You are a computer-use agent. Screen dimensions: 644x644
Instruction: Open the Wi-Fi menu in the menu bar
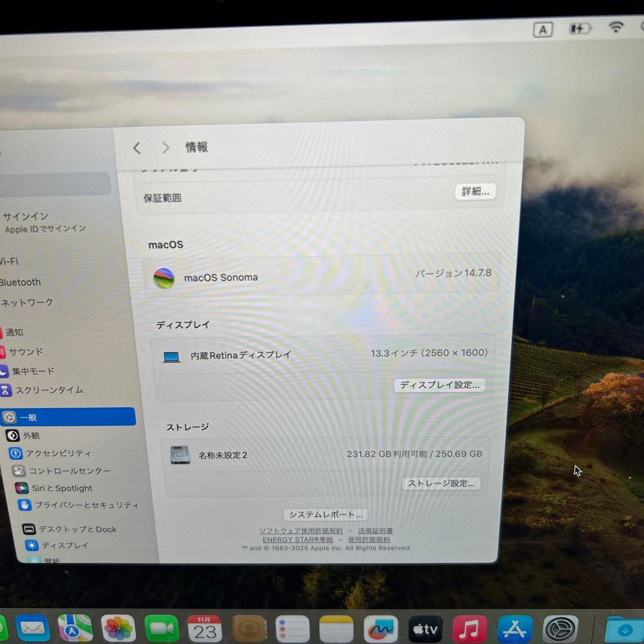click(x=617, y=27)
